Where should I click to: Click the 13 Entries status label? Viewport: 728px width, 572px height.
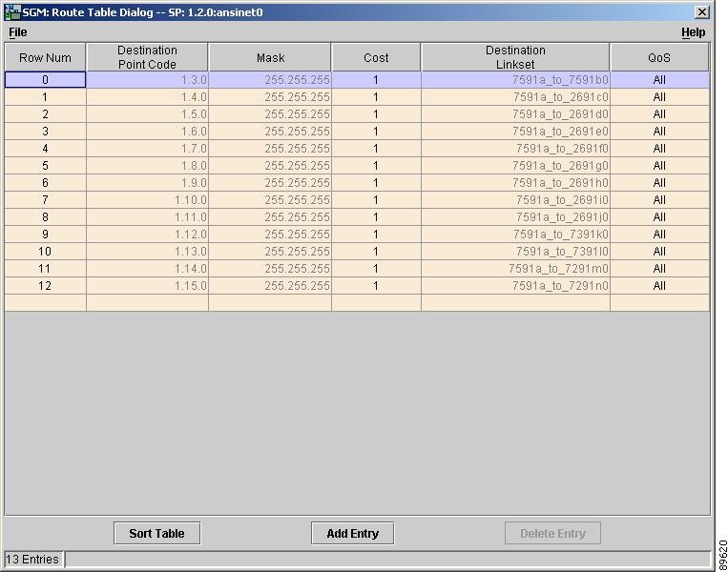point(33,559)
